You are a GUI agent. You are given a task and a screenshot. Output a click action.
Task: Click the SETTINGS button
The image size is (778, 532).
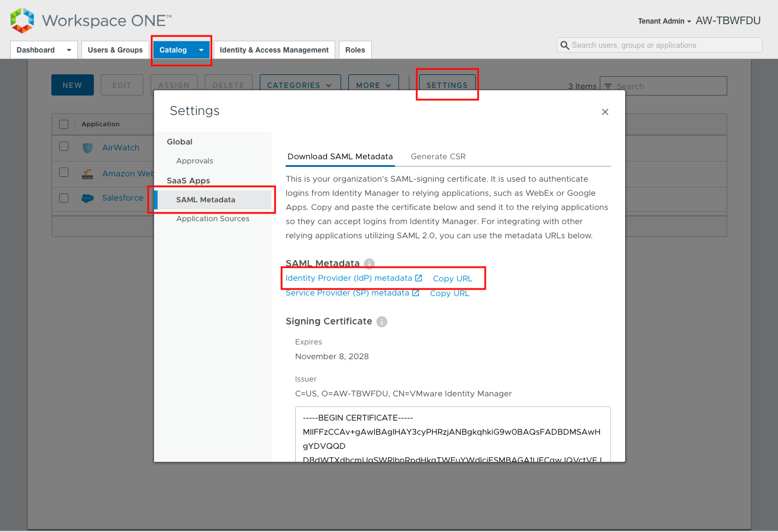click(447, 85)
